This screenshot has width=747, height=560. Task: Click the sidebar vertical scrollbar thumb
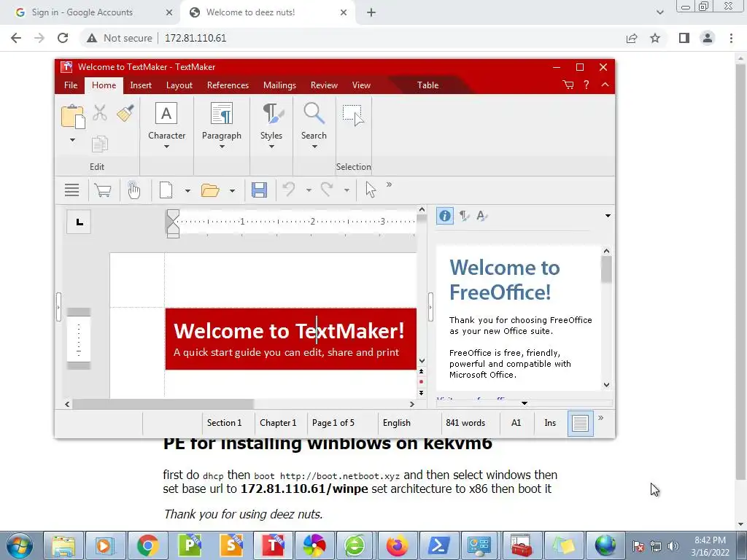(606, 270)
